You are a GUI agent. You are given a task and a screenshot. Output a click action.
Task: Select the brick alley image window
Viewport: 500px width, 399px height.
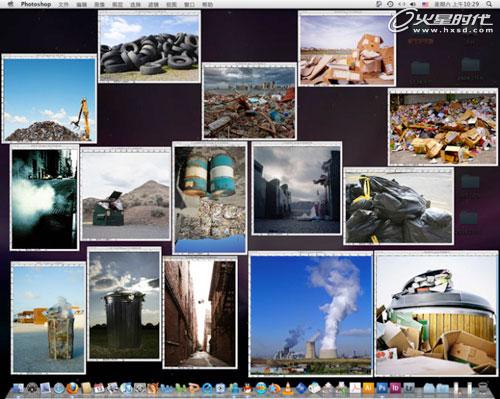(x=200, y=312)
